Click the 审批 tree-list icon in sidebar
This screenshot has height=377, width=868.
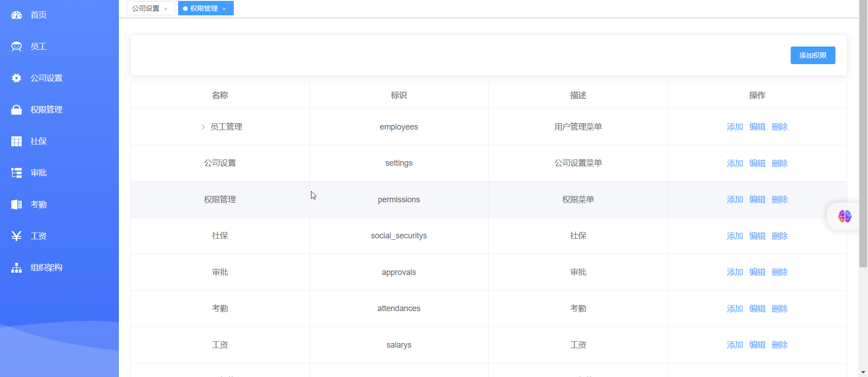[x=16, y=173]
